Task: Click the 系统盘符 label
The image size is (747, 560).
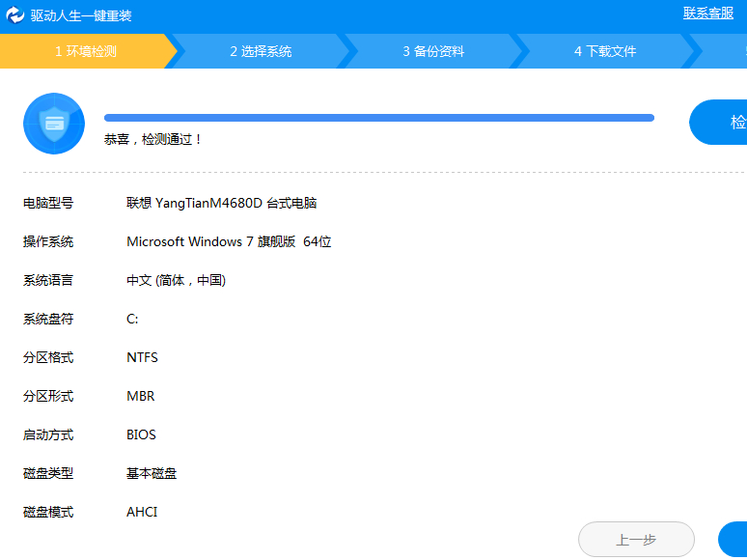Action: point(48,319)
